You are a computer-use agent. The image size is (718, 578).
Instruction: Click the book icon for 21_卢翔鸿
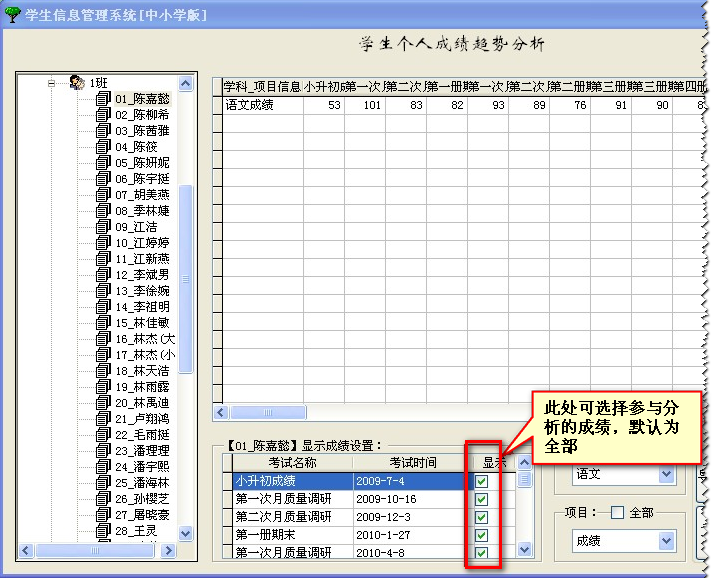click(x=103, y=418)
